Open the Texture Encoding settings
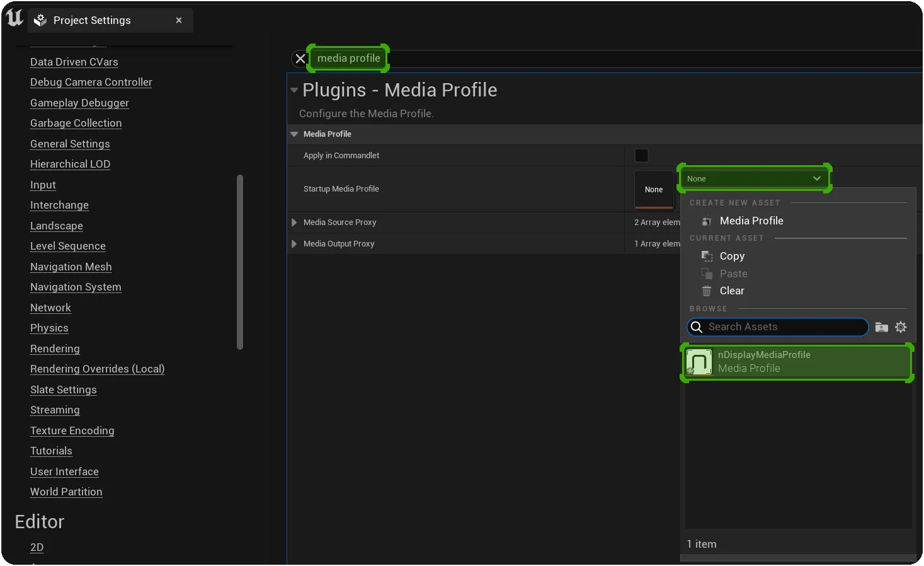The width and height of the screenshot is (924, 566). tap(72, 430)
